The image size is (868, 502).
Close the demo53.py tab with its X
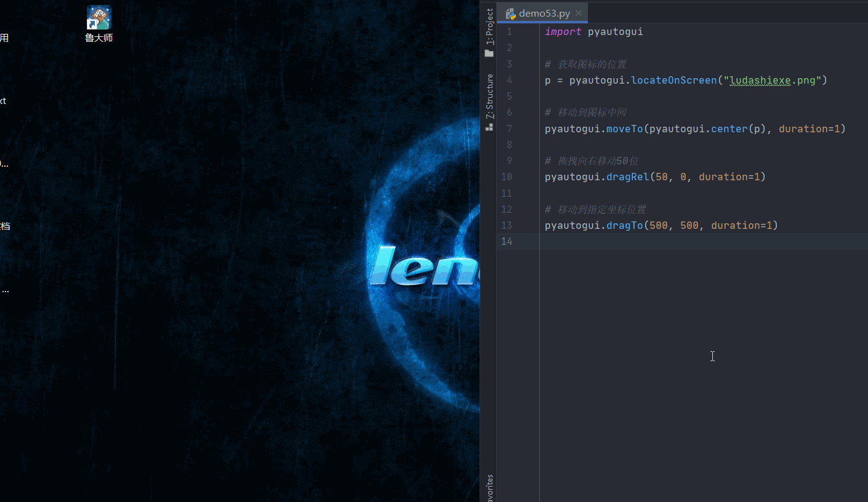point(579,14)
